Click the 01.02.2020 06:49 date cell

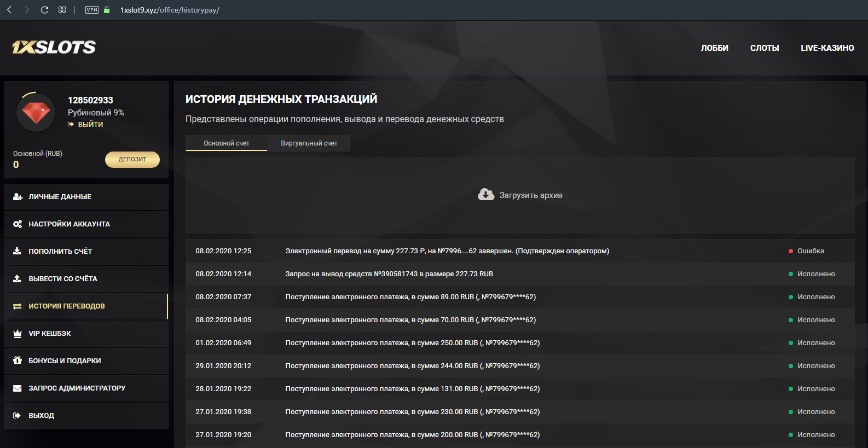coord(223,343)
